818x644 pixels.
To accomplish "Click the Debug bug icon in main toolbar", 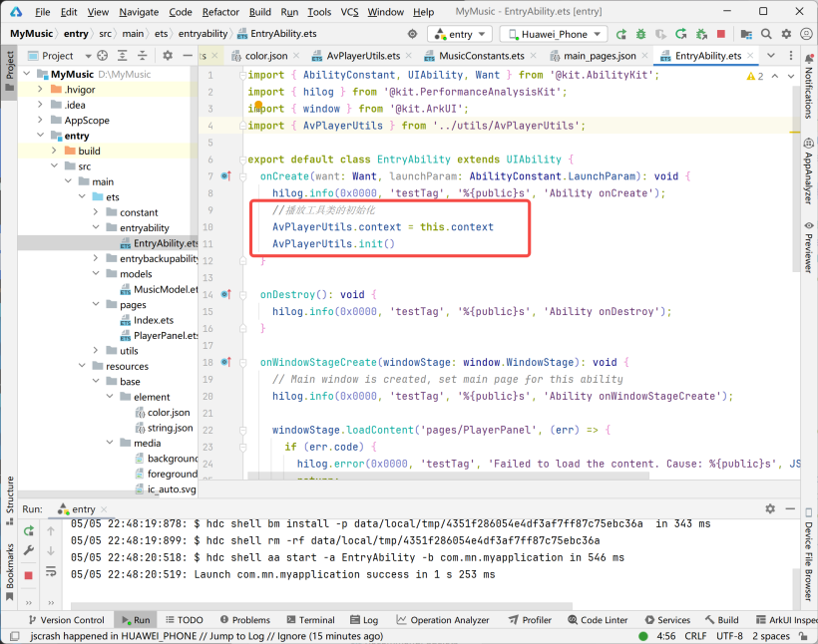I will [x=640, y=35].
